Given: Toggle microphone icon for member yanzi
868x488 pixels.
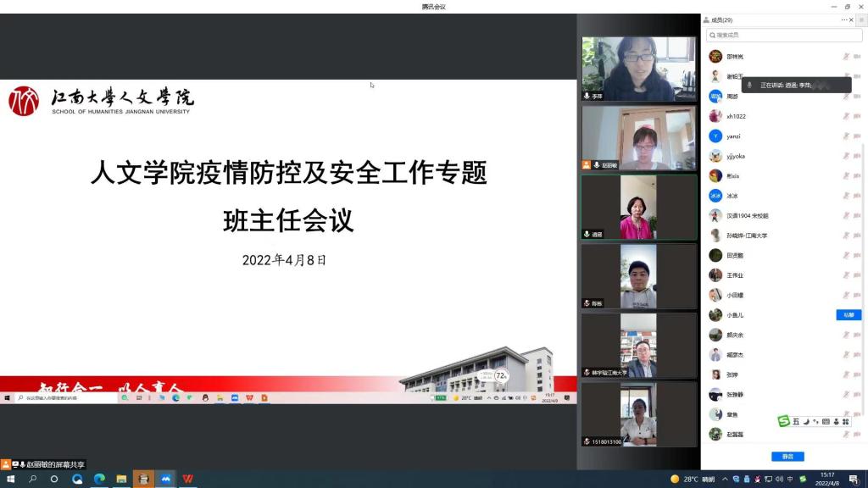Looking at the screenshot, I should [x=846, y=136].
